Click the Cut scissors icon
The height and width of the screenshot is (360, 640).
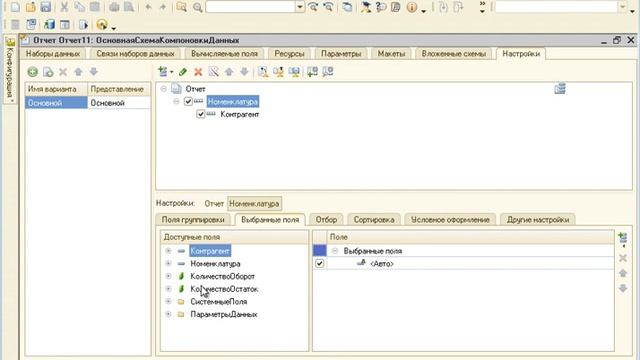[64, 7]
